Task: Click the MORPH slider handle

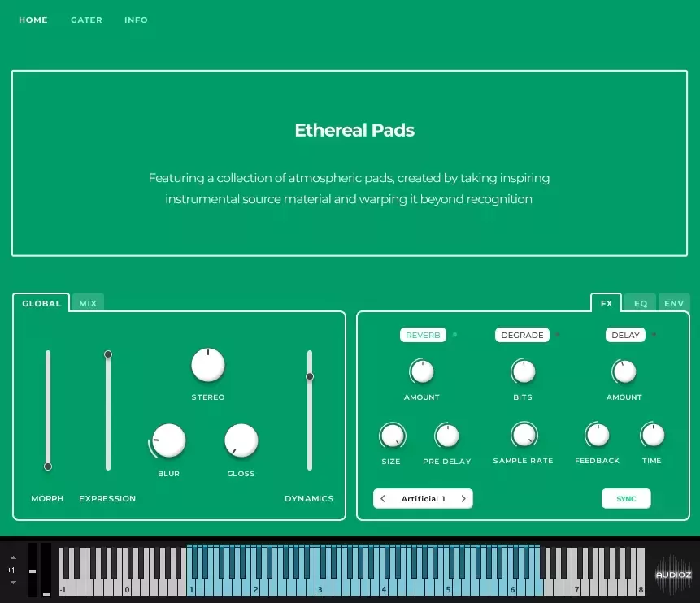Action: [48, 466]
